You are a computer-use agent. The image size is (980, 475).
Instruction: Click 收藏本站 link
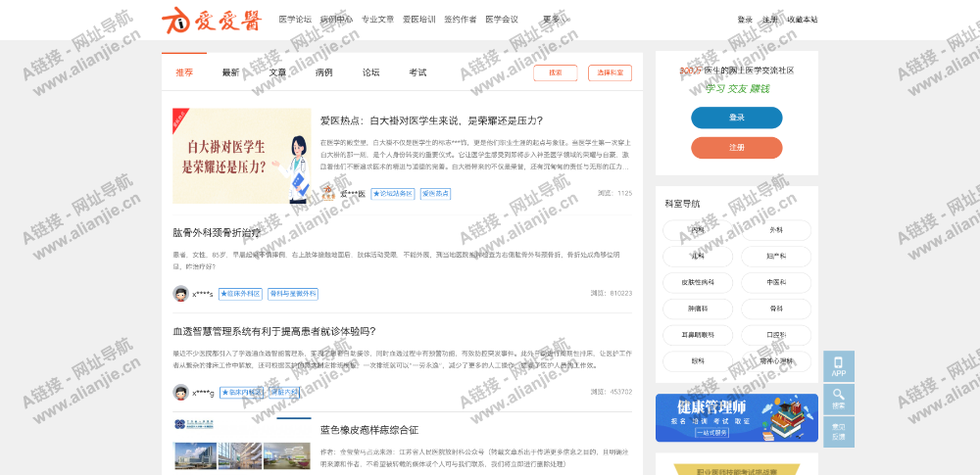(802, 20)
